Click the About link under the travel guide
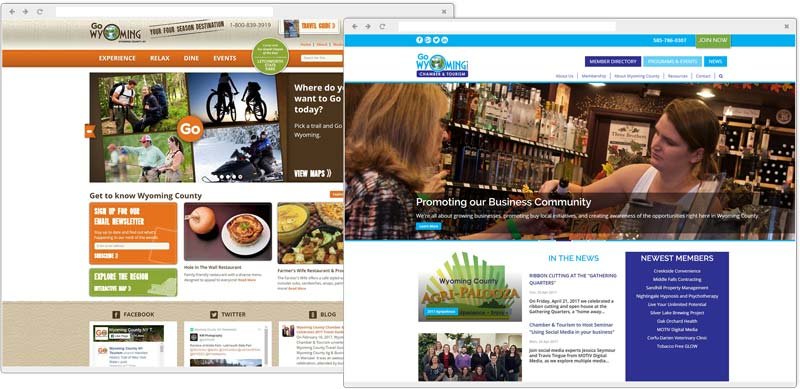800x389 pixels. coord(322,44)
